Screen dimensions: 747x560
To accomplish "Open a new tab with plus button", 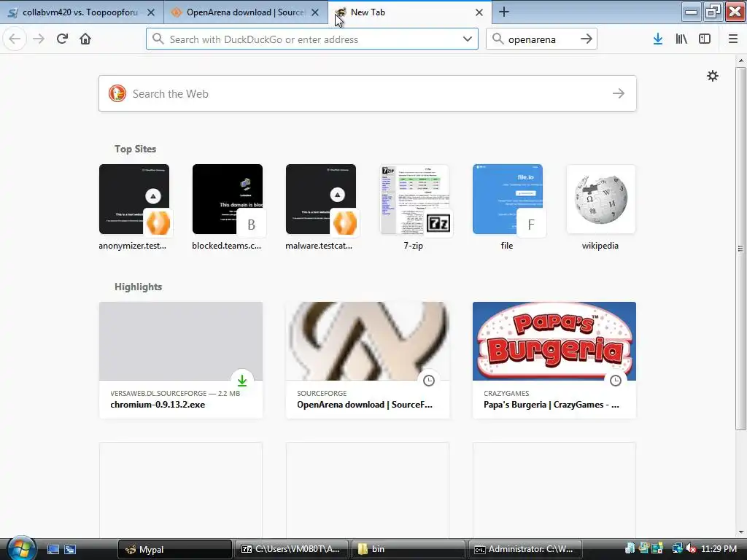I will click(x=503, y=12).
